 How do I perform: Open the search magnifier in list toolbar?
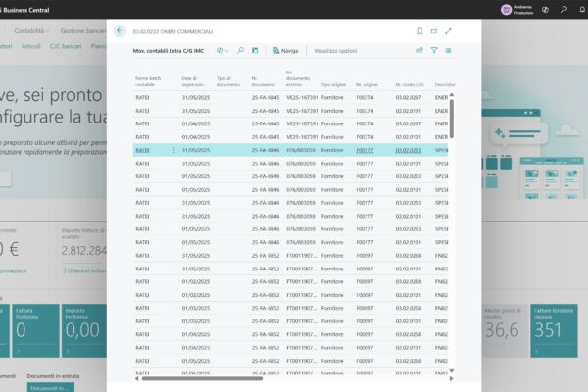point(240,50)
